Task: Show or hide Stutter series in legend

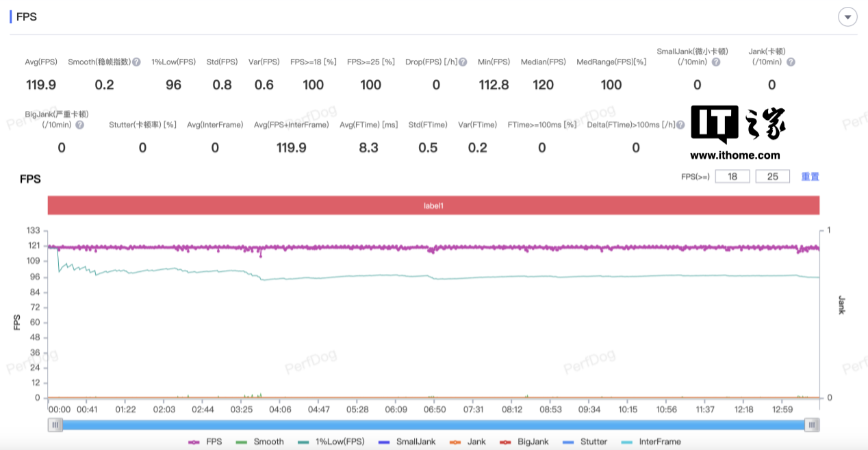Action: click(585, 442)
